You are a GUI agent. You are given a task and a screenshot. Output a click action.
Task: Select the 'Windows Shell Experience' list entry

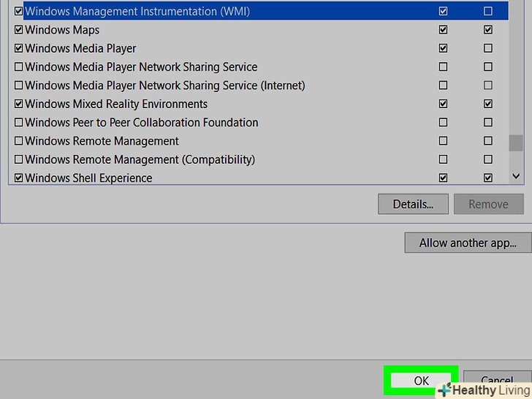[88, 178]
